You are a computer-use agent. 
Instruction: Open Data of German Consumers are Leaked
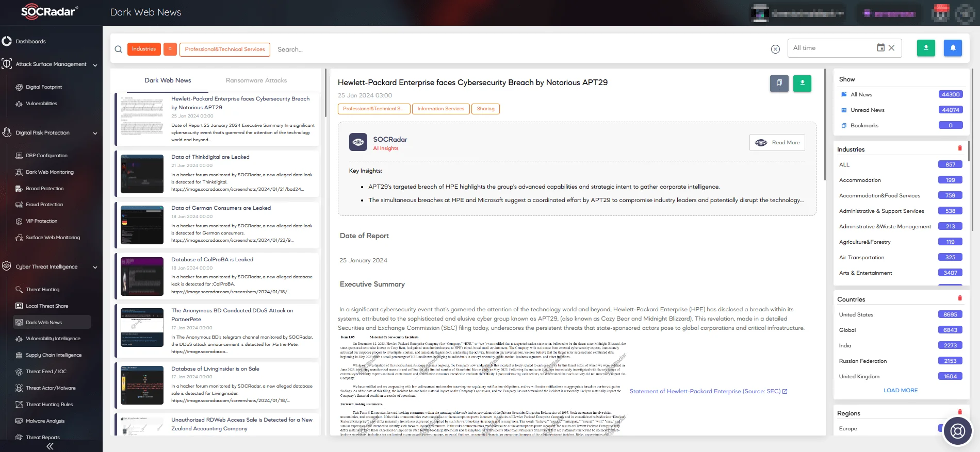pyautogui.click(x=221, y=208)
